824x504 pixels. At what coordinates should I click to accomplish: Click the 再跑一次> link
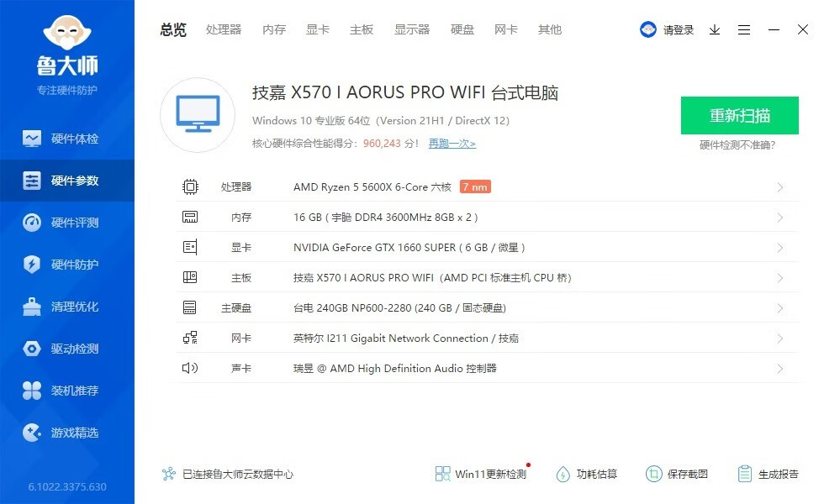[x=452, y=144]
